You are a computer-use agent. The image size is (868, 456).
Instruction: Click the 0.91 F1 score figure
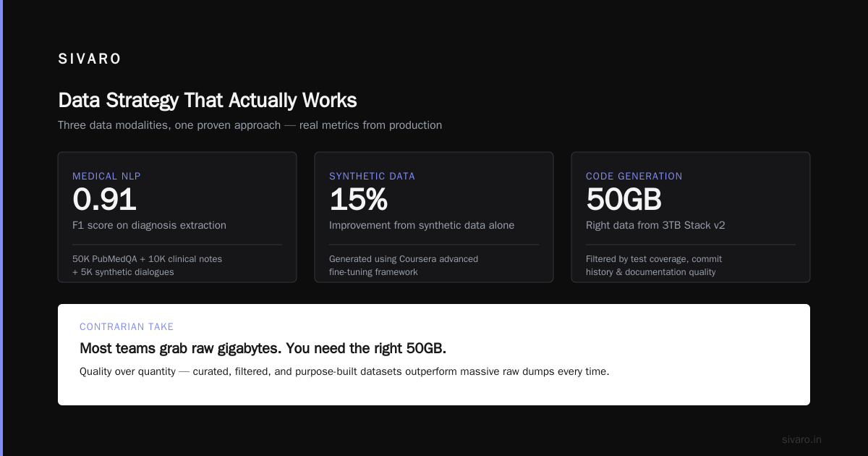104,200
